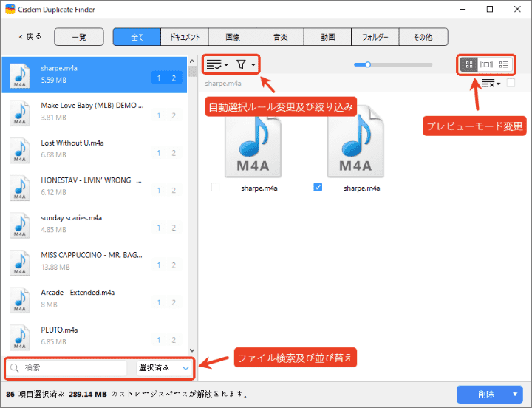The height and width of the screenshot is (408, 532).
Task: Click the deselect list icon under view modes
Action: 490,84
